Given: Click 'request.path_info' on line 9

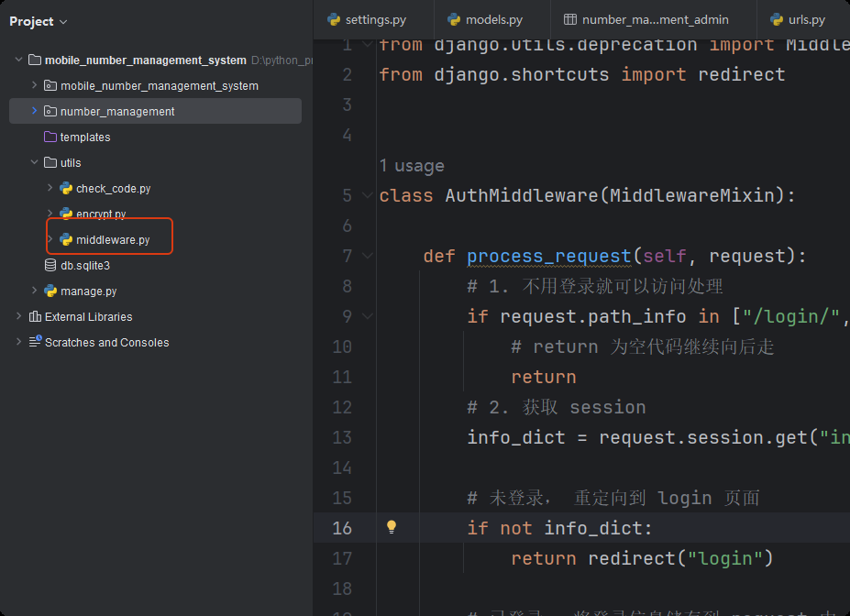Looking at the screenshot, I should click(x=592, y=316).
